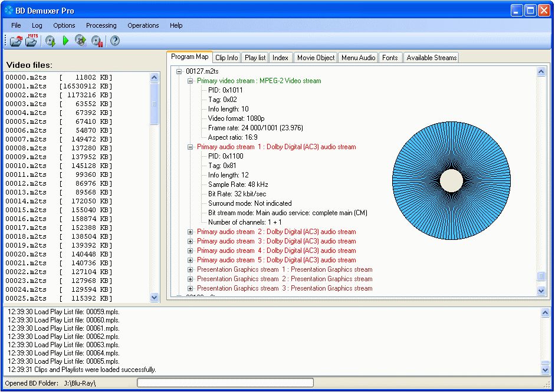Click the disc with red pause bars icon
This screenshot has height=392, width=555.
pos(97,41)
